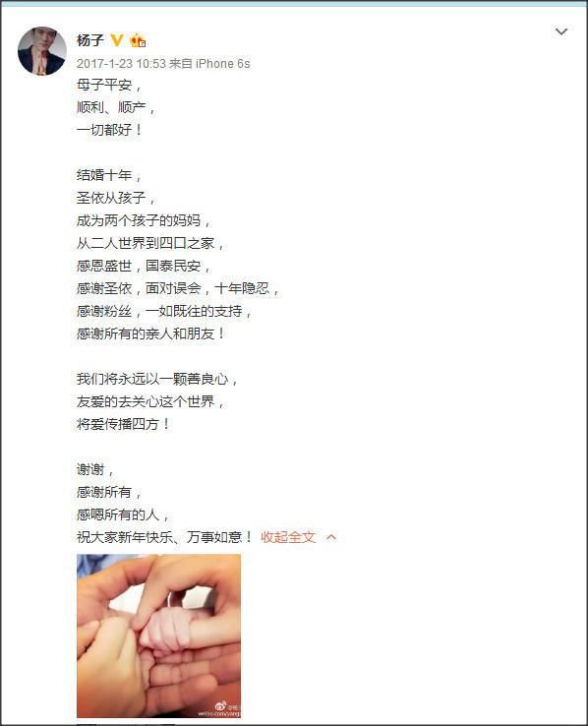Click the membership crown badge icon
The width and height of the screenshot is (588, 726).
pyautogui.click(x=138, y=40)
